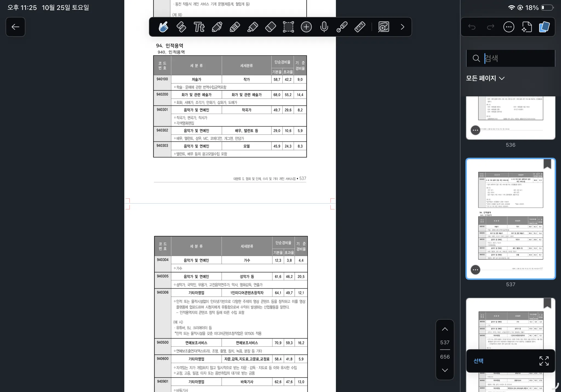This screenshot has height=392, width=561.
Task: Open options for page 537 thumbnail
Action: tap(475, 270)
